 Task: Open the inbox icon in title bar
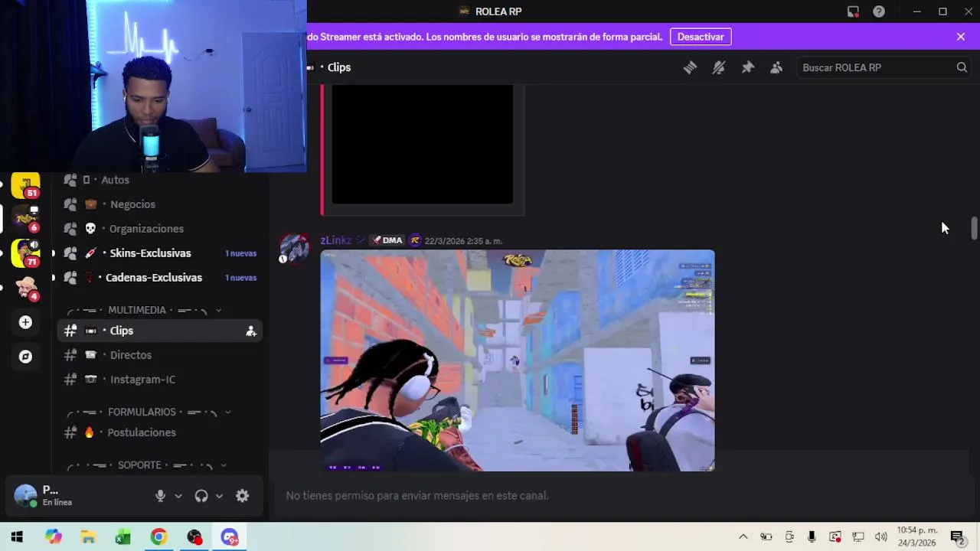[853, 11]
